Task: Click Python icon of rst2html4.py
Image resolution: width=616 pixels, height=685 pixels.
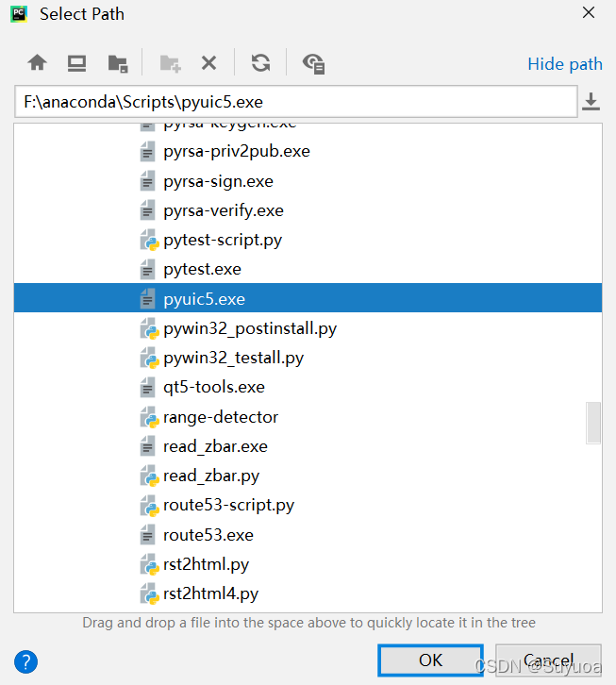Action: point(149,593)
